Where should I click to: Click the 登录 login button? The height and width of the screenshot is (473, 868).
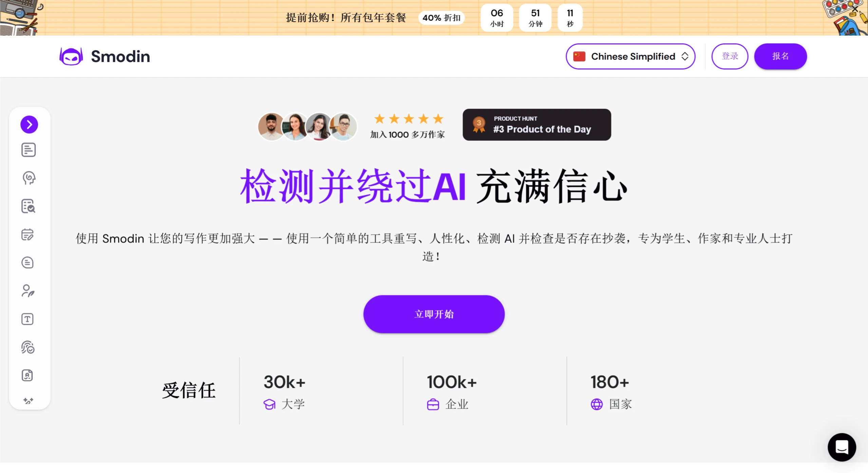point(730,56)
